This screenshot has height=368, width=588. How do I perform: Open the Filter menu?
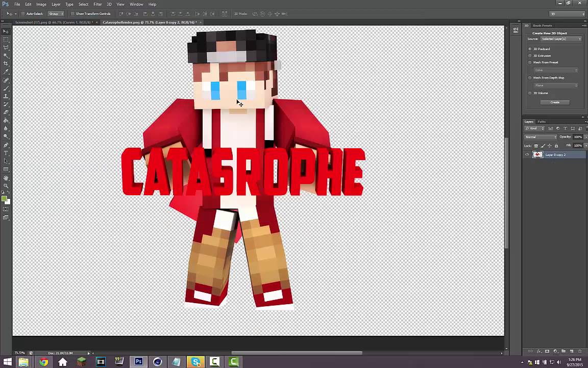[x=97, y=4]
